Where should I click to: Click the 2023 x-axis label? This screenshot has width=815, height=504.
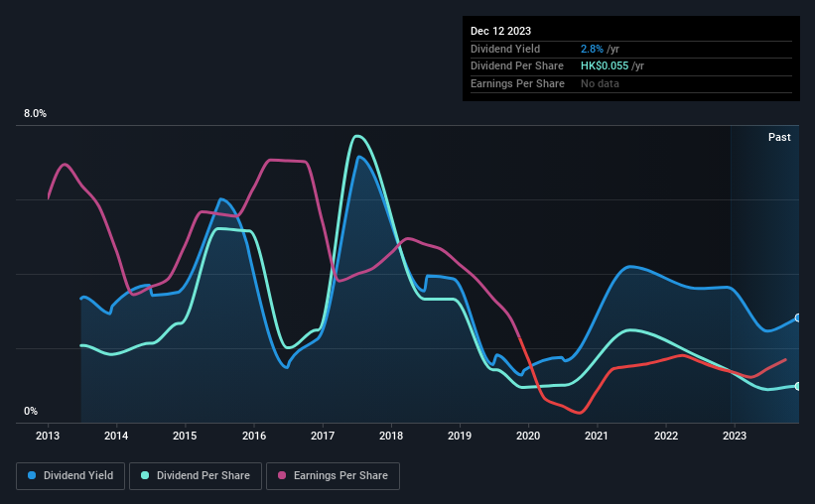tap(735, 436)
